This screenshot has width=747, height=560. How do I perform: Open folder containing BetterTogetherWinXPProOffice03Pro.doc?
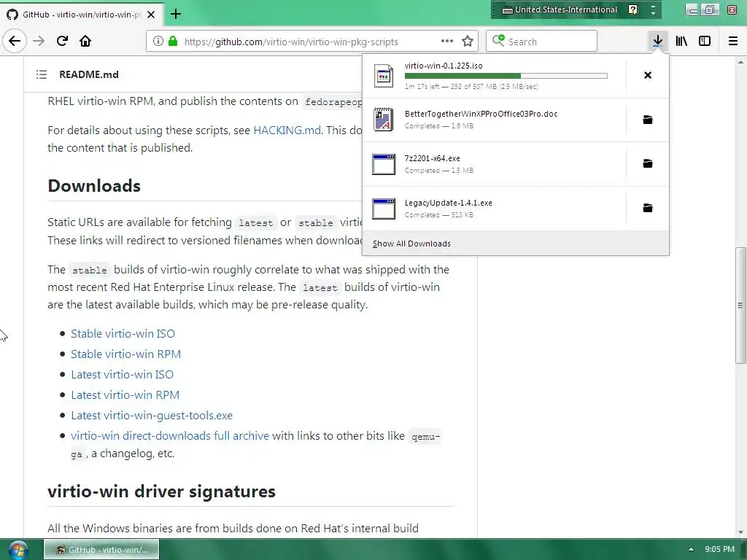(648, 120)
